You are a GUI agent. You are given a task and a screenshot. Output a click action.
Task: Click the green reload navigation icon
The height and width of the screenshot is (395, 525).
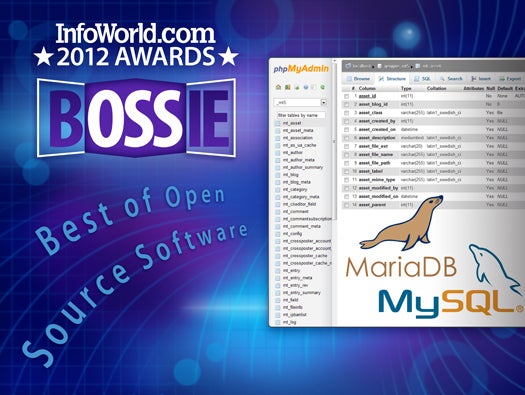[x=322, y=87]
